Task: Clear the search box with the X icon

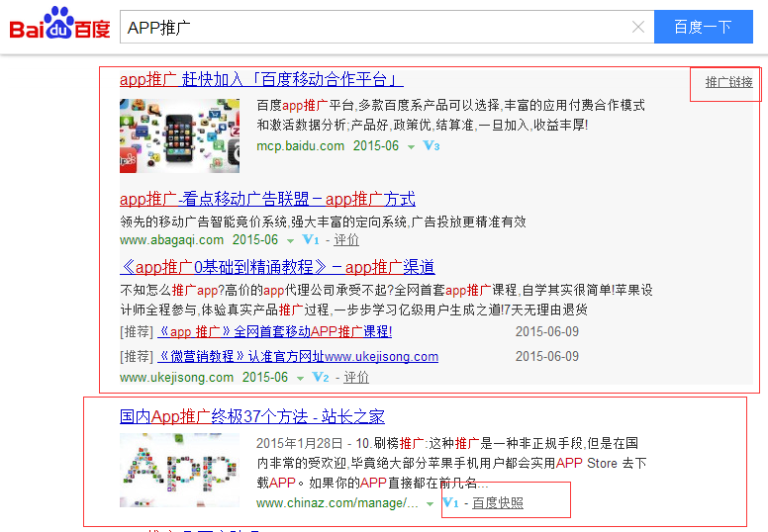Action: [638, 28]
